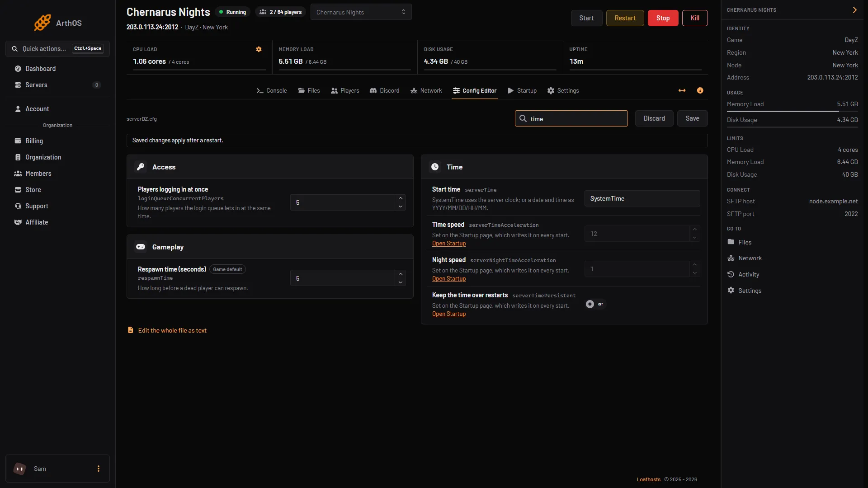868x488 pixels.
Task: Open Quick actions search box
Action: (x=57, y=49)
